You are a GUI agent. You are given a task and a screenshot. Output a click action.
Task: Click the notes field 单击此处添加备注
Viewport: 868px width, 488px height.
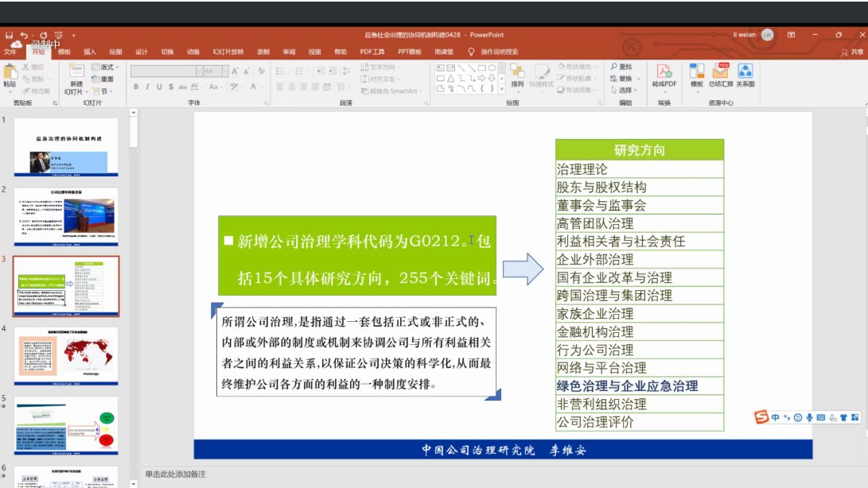pos(175,474)
